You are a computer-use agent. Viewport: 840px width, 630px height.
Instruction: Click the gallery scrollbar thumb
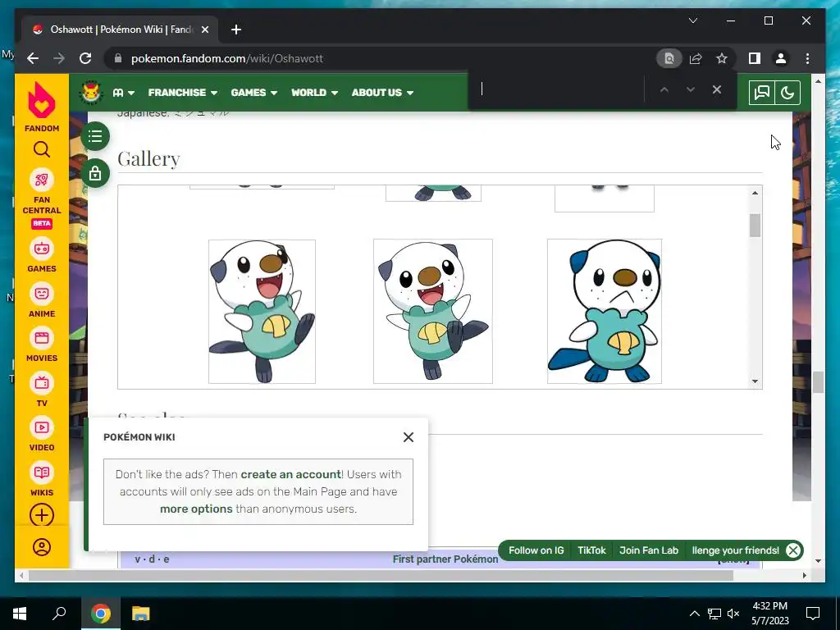755,225
